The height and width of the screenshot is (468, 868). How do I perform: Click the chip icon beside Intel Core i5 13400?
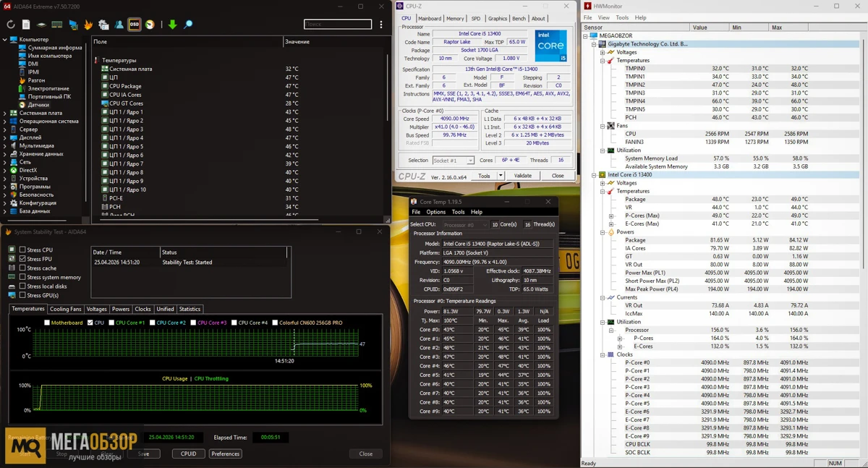603,174
